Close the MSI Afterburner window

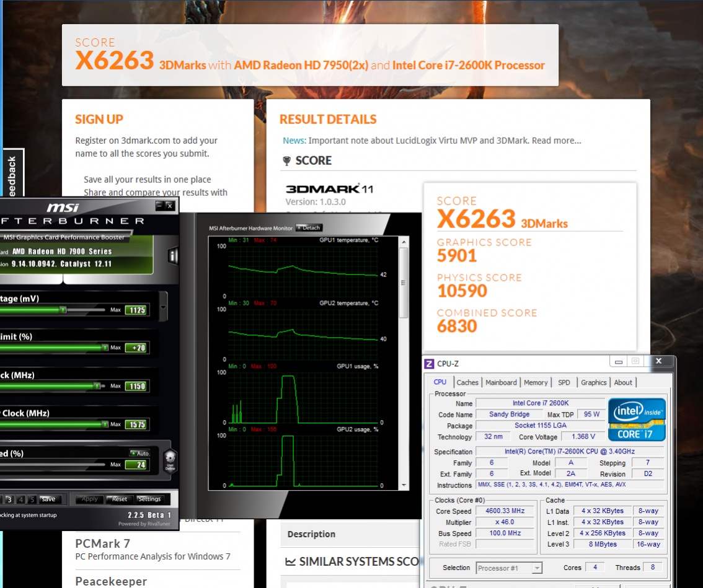coord(169,205)
